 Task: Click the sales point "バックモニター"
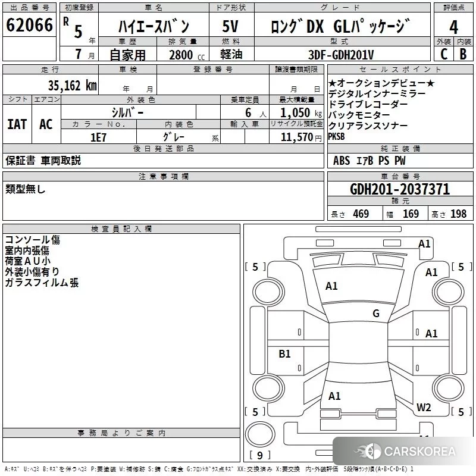click(359, 115)
